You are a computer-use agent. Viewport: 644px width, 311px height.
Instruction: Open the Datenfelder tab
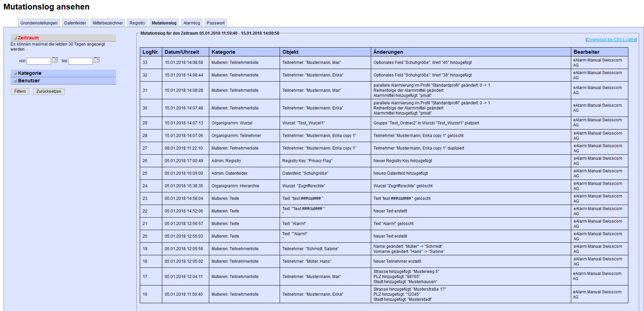[75, 23]
